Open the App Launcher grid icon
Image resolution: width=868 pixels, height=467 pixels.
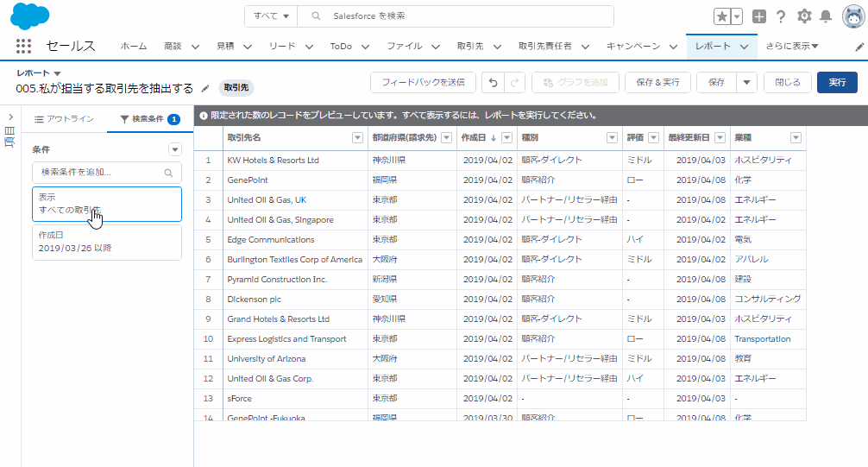(23, 46)
